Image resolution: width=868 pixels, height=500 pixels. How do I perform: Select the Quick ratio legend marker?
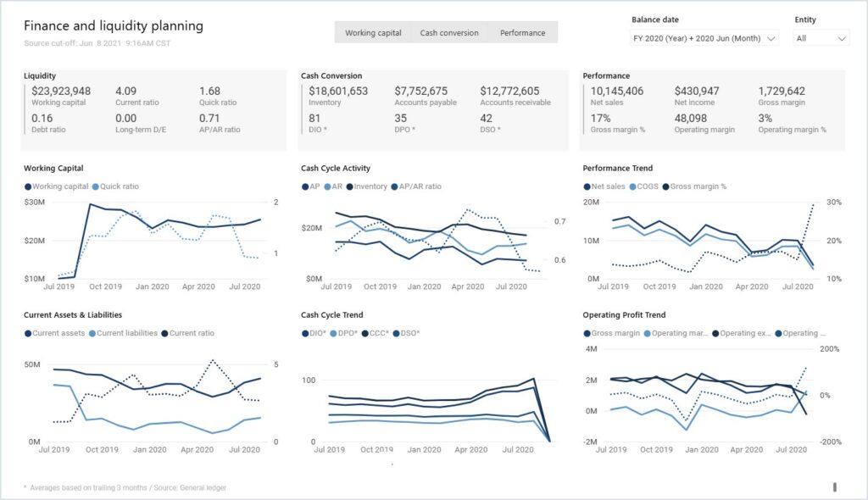click(95, 186)
